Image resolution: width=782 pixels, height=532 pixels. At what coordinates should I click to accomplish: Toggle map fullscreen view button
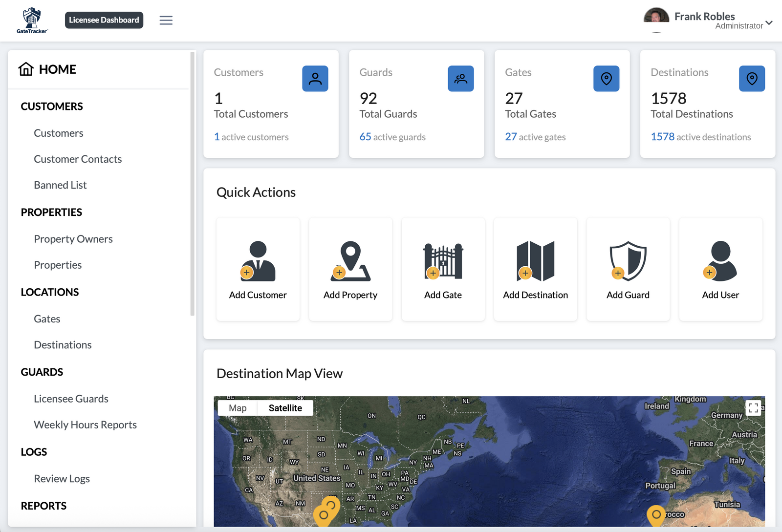click(x=753, y=407)
